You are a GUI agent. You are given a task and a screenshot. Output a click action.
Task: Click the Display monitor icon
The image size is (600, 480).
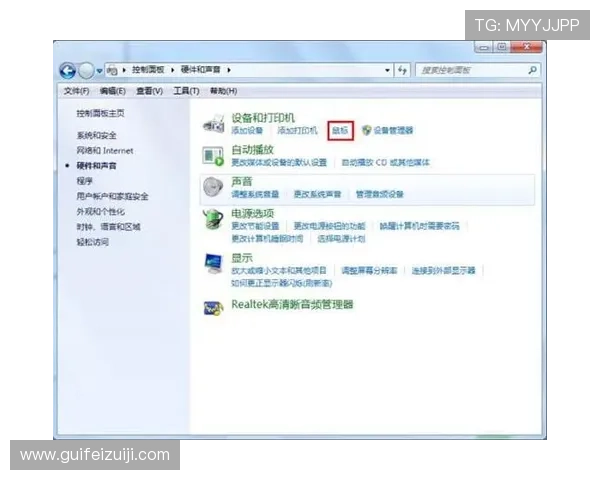213,263
